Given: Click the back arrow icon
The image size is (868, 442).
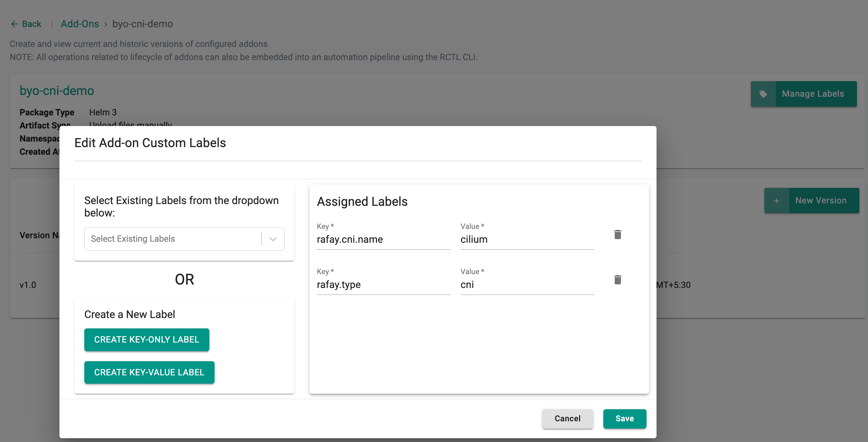Looking at the screenshot, I should coord(15,24).
